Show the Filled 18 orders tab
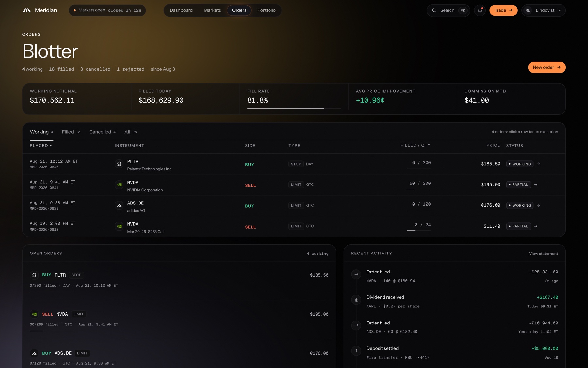Image resolution: width=588 pixels, height=368 pixels. click(71, 132)
